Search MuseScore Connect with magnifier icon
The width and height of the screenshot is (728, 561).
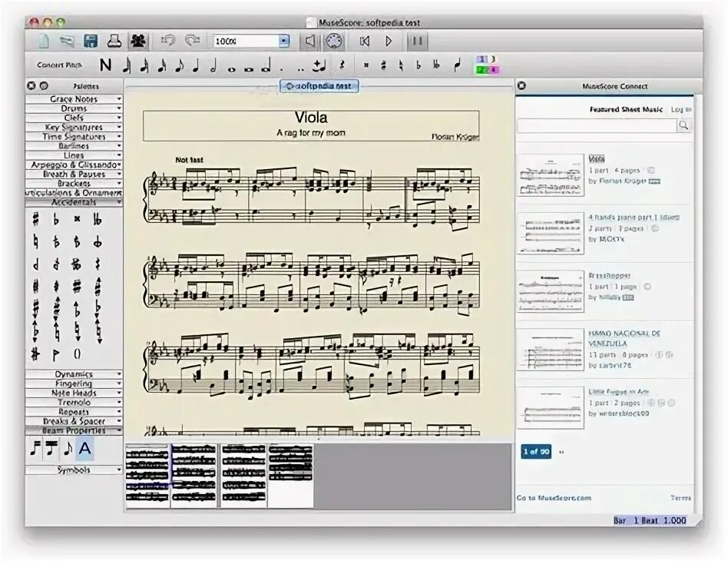(x=683, y=125)
